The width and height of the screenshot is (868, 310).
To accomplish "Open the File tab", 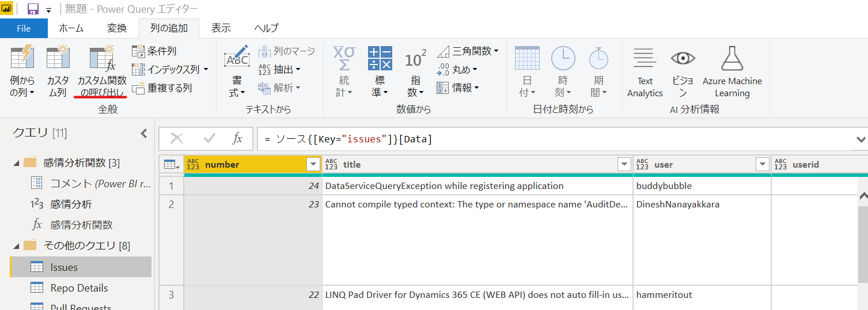I will 24,28.
